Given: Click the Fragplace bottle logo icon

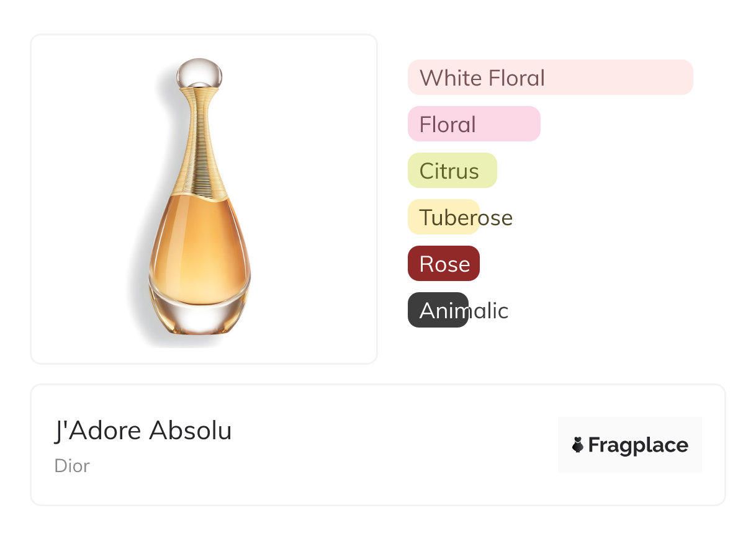Looking at the screenshot, I should (x=578, y=445).
